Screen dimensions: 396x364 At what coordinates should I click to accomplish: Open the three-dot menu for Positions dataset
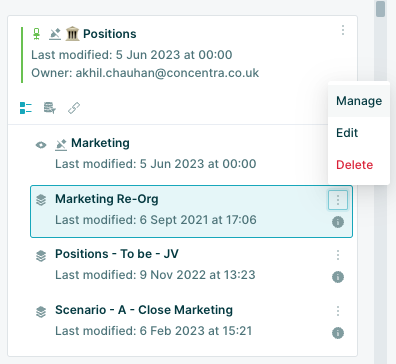point(343,30)
